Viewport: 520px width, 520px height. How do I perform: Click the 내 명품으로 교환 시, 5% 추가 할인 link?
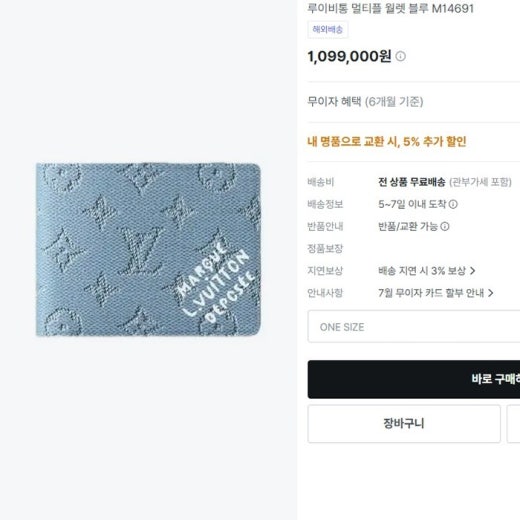click(387, 142)
